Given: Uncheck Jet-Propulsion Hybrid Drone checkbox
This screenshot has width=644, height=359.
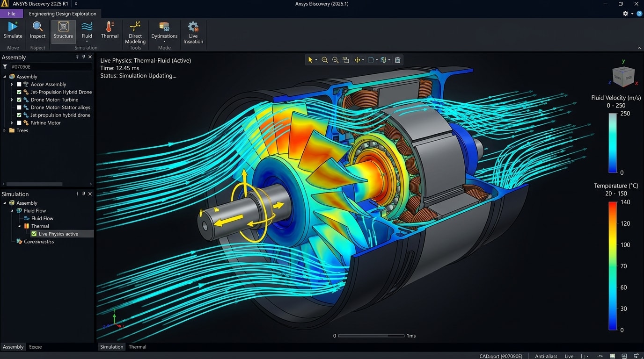Looking at the screenshot, I should [19, 92].
